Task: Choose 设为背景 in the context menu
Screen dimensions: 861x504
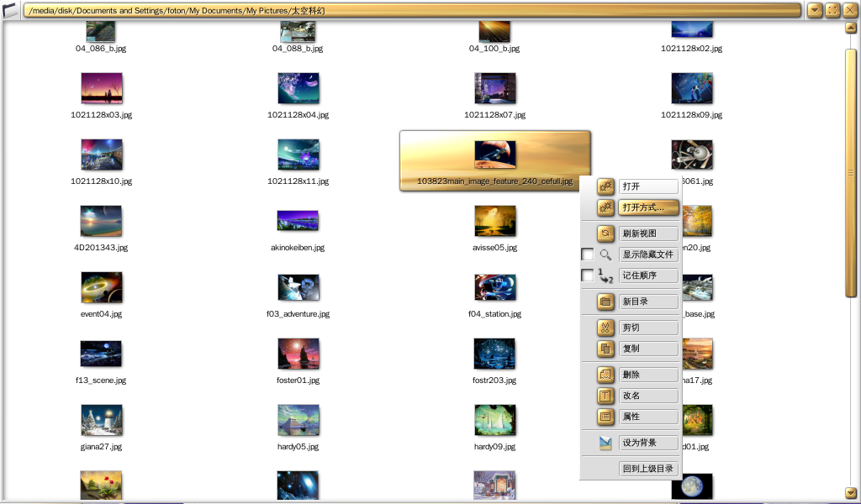Action: 648,444
